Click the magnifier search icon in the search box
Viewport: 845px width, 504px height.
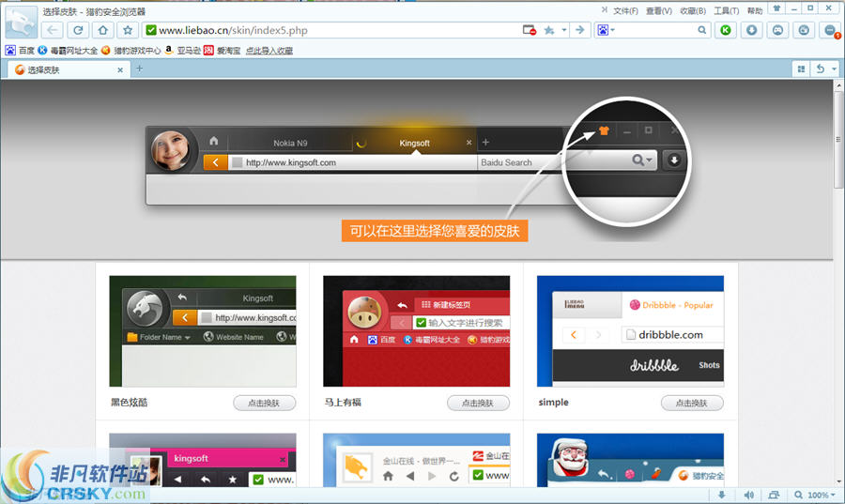(x=701, y=30)
